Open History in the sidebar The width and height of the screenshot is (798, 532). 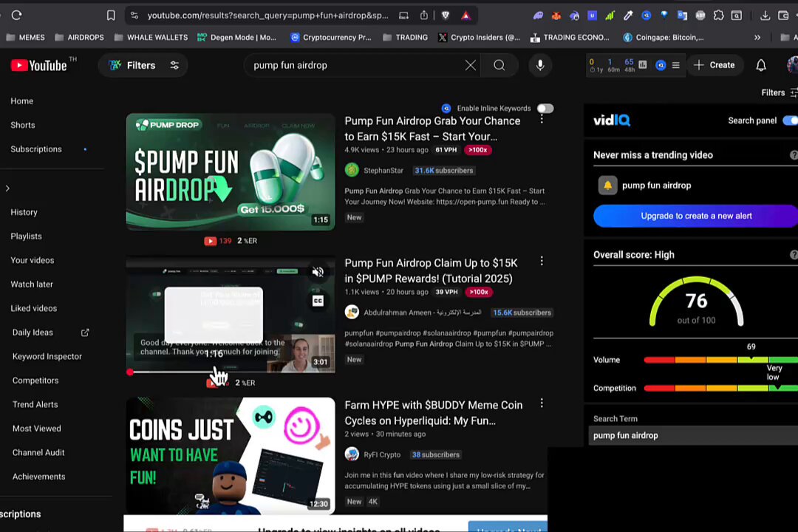pyautogui.click(x=24, y=212)
